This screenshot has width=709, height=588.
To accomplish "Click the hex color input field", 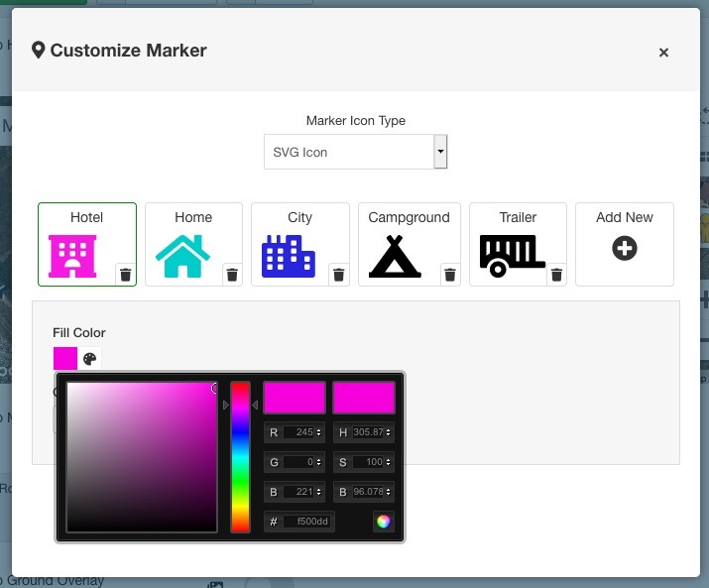I will point(307,522).
